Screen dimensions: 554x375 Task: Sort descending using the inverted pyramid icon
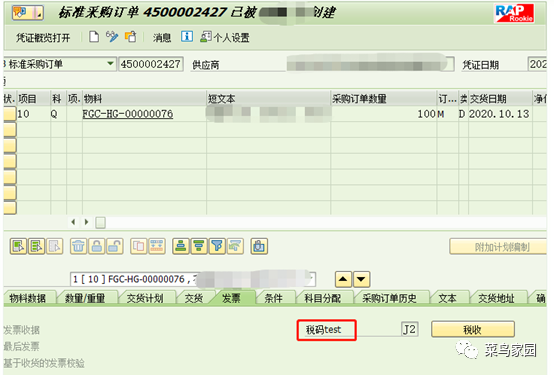[x=199, y=246]
